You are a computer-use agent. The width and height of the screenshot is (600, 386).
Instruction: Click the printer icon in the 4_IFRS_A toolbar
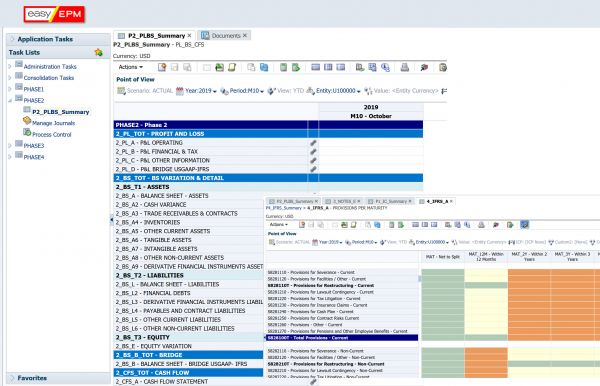(x=481, y=225)
